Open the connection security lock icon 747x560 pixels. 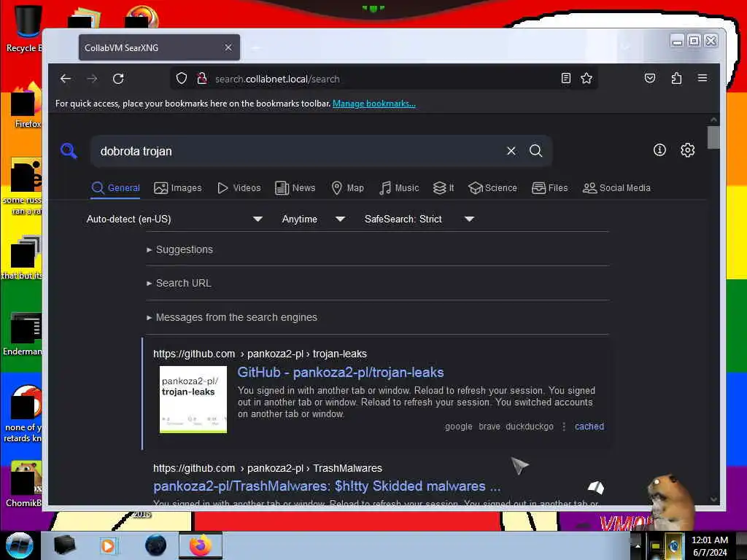[202, 78]
